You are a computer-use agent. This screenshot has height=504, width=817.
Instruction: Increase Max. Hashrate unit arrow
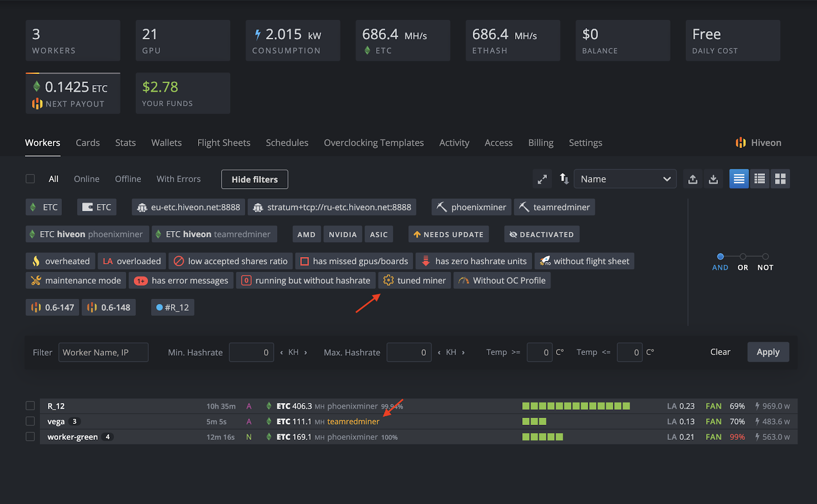(463, 352)
